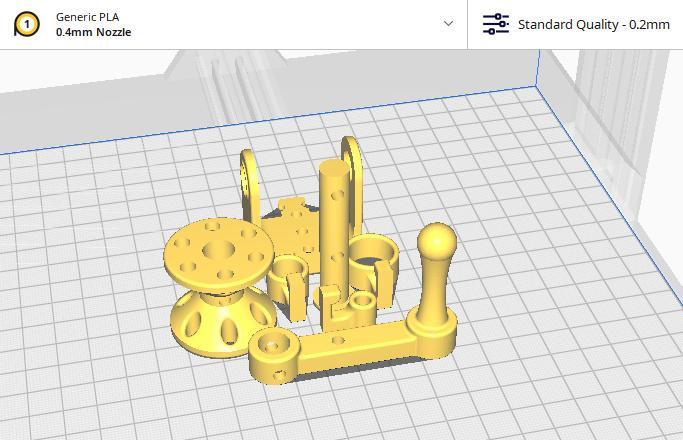The height and width of the screenshot is (440, 683).
Task: Open the Standard Quality - 0.2mm profile
Action: click(593, 24)
